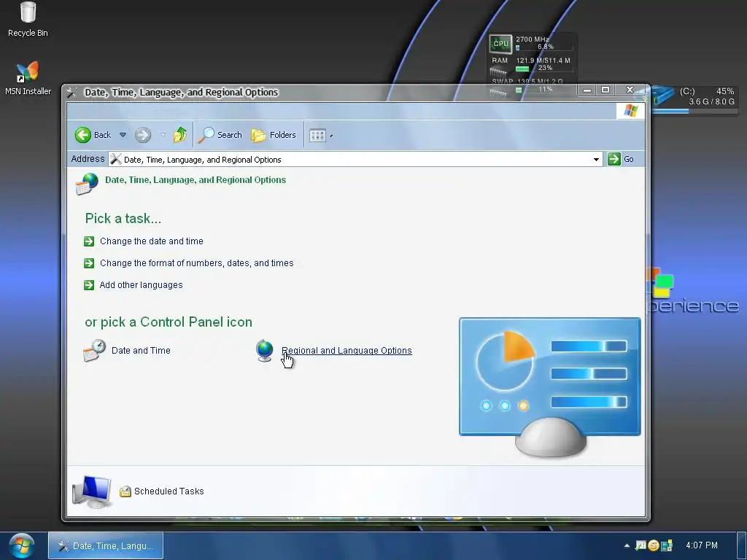
Task: Open the 'Regional and Language Options' link
Action: (347, 351)
